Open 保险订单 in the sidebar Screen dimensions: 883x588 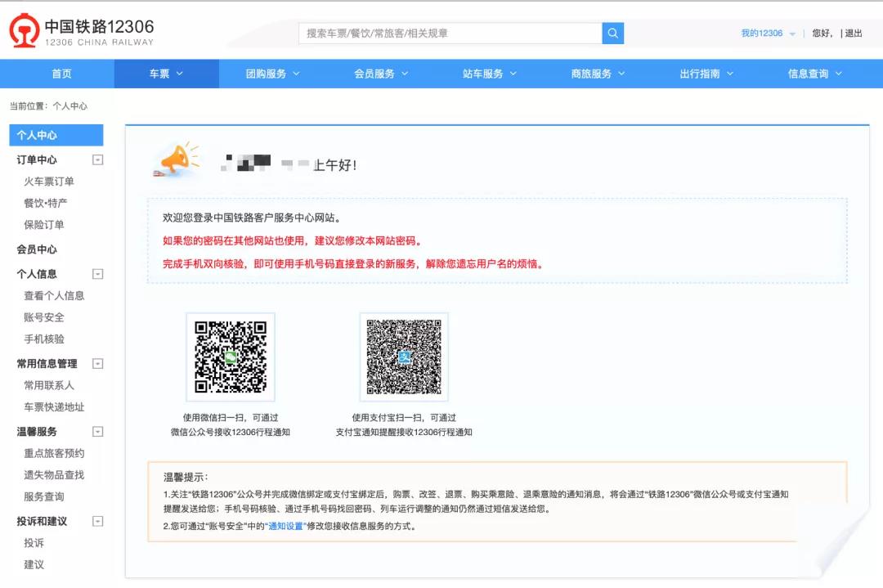[44, 225]
